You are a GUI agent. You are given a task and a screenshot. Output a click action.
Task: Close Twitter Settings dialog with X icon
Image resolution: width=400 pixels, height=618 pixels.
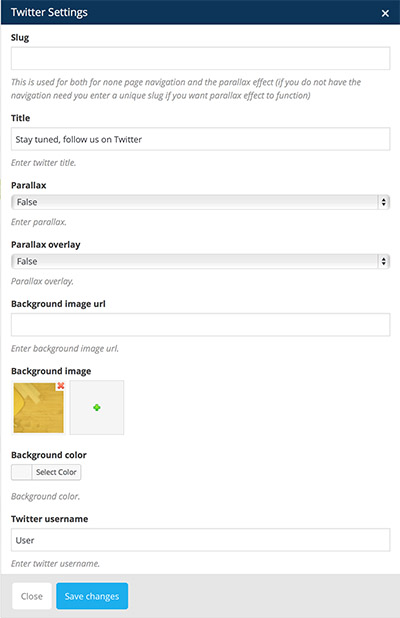coord(385,13)
